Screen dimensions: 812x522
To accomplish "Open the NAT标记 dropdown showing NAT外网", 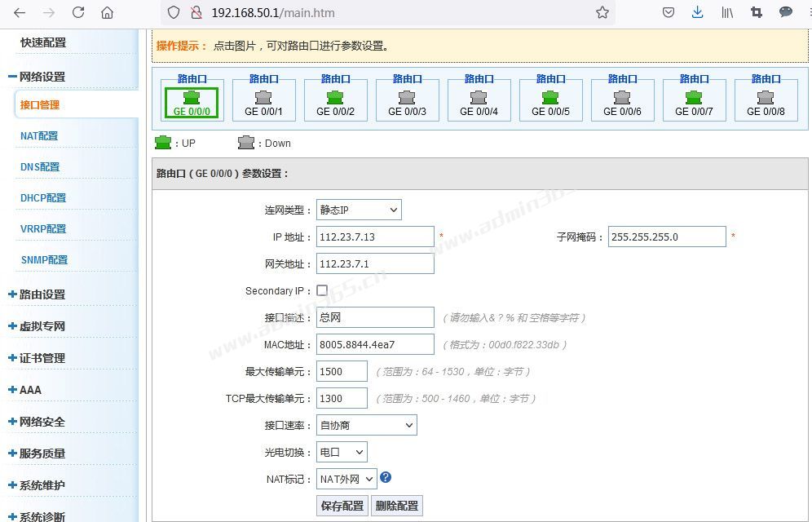I will pyautogui.click(x=346, y=479).
